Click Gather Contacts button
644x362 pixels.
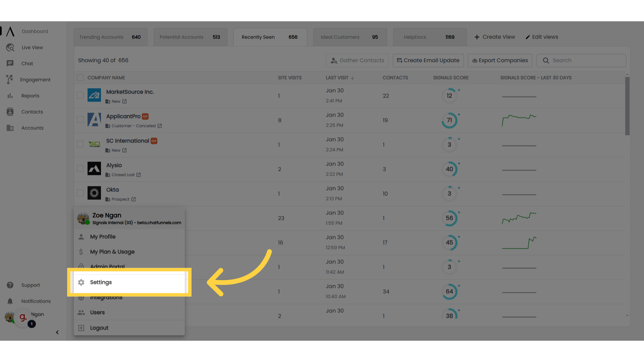(357, 60)
